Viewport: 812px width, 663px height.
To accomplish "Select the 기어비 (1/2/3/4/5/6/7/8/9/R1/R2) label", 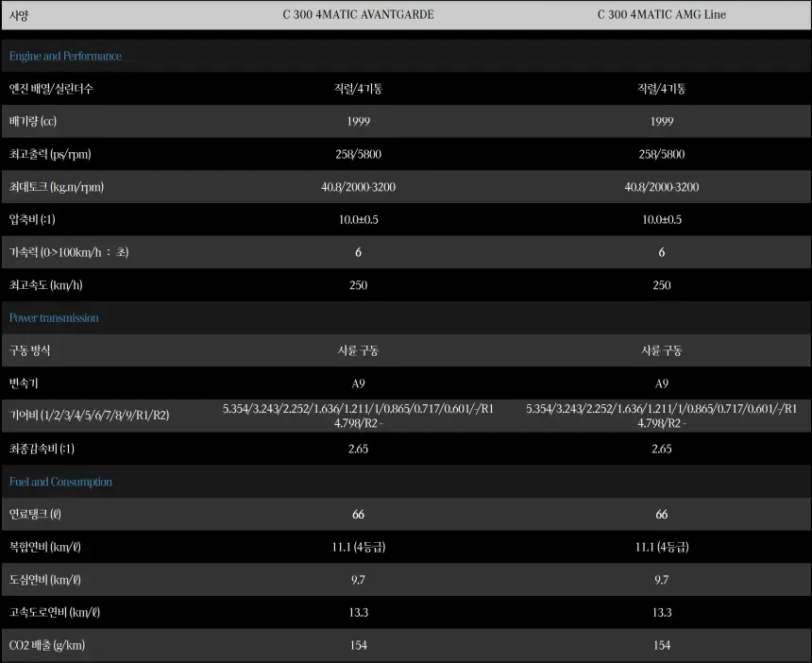I will (x=89, y=416).
